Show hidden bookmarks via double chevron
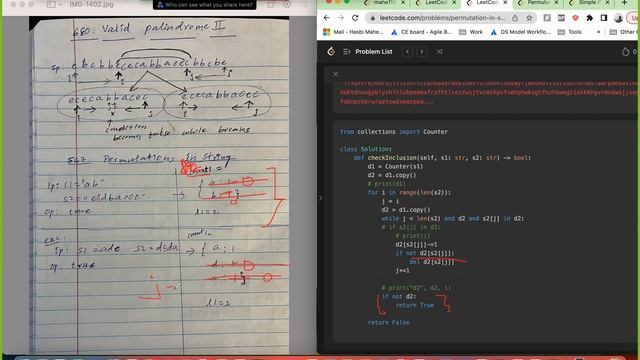Screen dimensions: 640x360 598,32
